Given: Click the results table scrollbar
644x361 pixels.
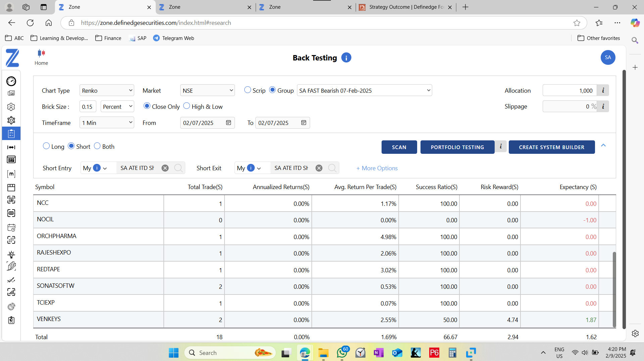Looking at the screenshot, I should pos(614,289).
